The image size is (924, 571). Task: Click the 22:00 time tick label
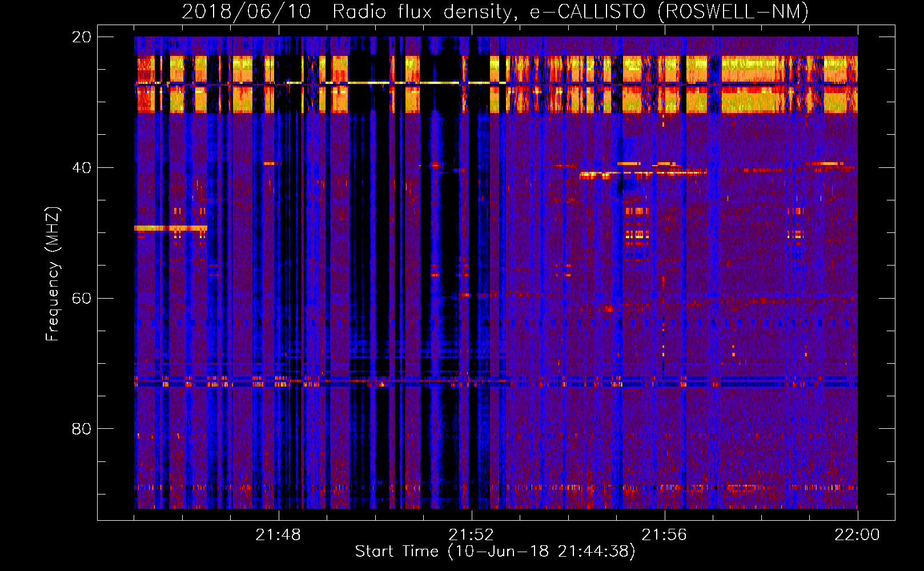pos(857,535)
